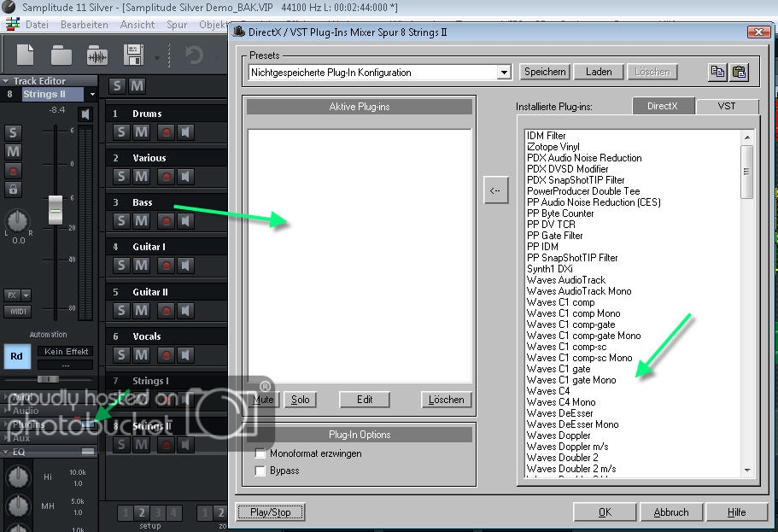Click the Rd automation read button
The image size is (778, 532).
(x=17, y=356)
